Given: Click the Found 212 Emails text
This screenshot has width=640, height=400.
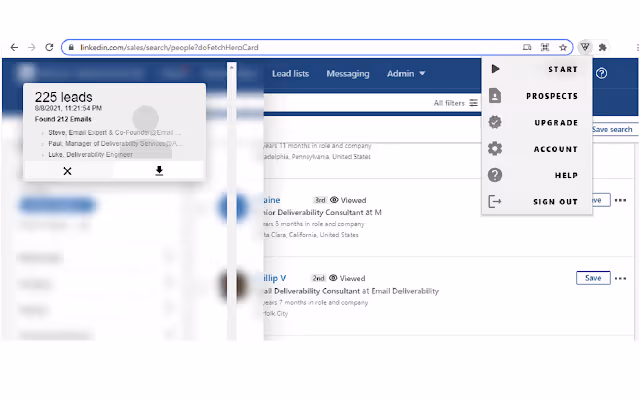Looking at the screenshot, I should click(x=63, y=119).
